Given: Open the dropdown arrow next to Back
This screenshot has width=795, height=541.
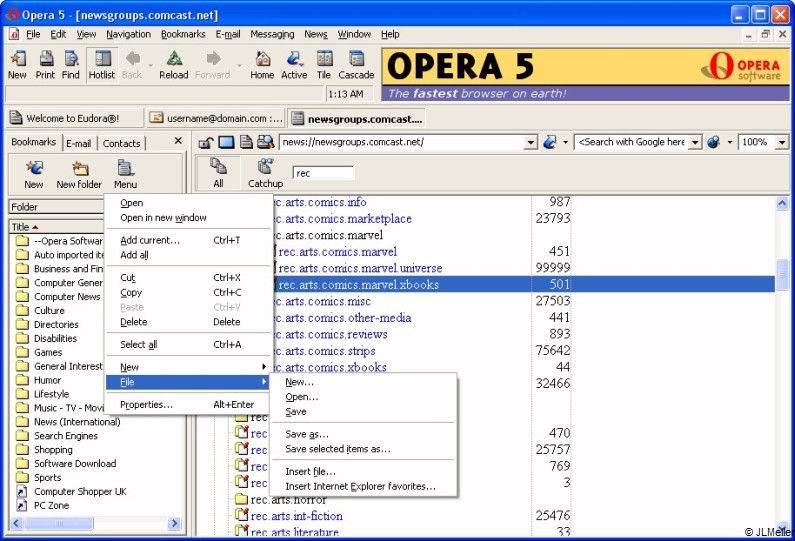Looking at the screenshot, I should click(151, 66).
